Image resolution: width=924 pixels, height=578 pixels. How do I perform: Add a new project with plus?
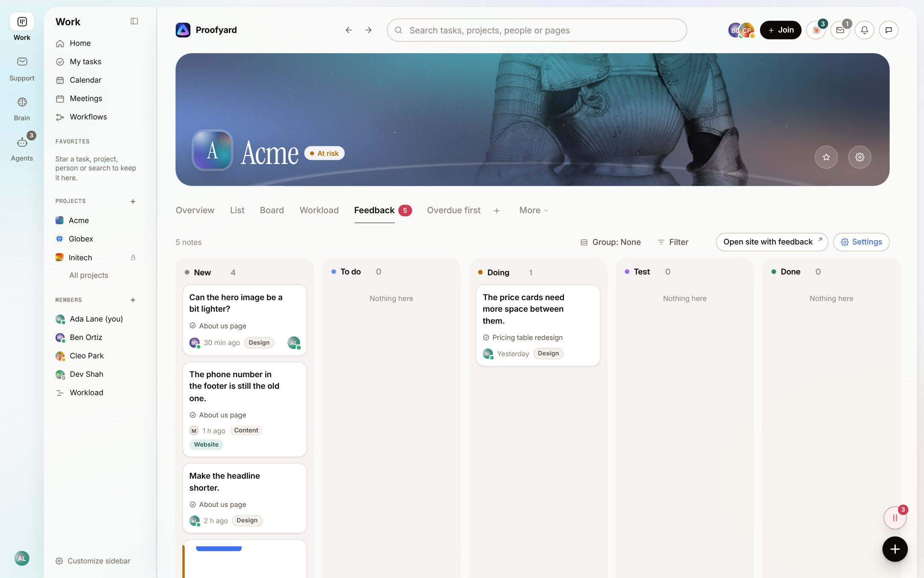coord(133,201)
